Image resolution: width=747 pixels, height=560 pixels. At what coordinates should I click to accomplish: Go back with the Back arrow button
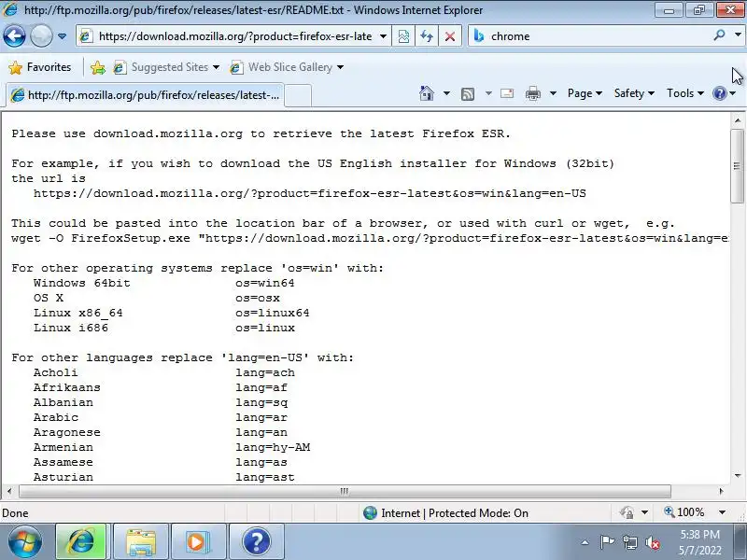tap(14, 36)
